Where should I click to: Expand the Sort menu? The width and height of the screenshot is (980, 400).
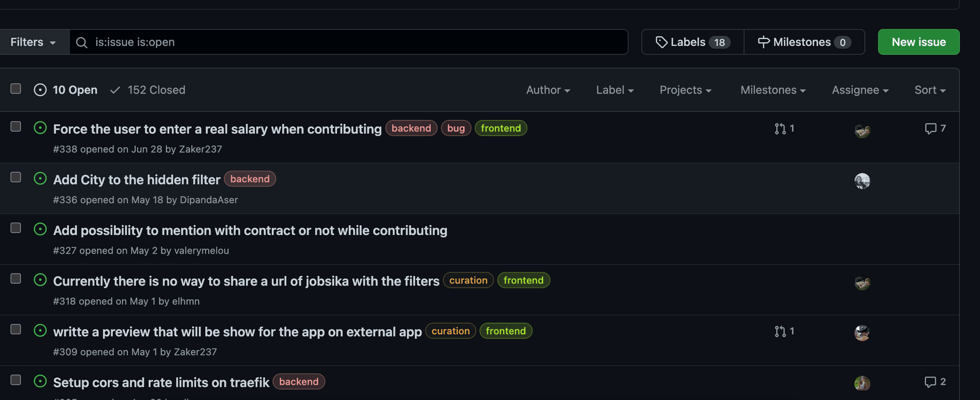click(930, 90)
